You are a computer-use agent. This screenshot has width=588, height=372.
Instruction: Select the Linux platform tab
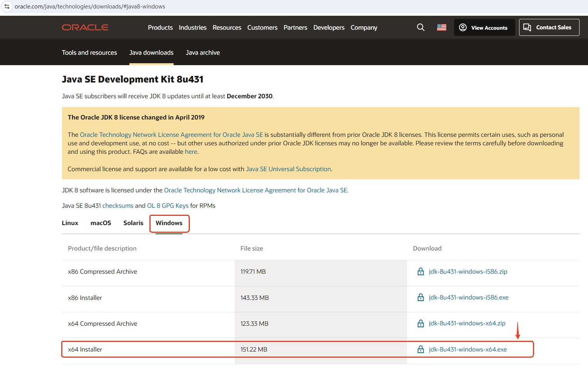[x=70, y=223]
